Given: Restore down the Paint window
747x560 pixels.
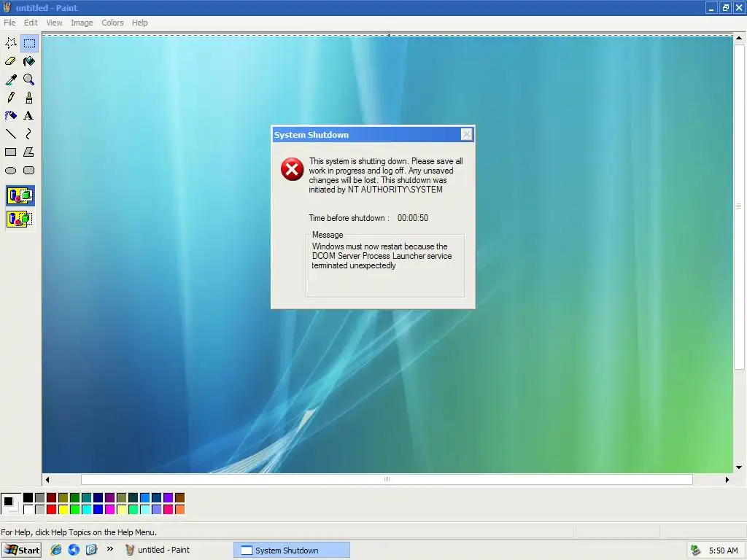Looking at the screenshot, I should [x=725, y=7].
